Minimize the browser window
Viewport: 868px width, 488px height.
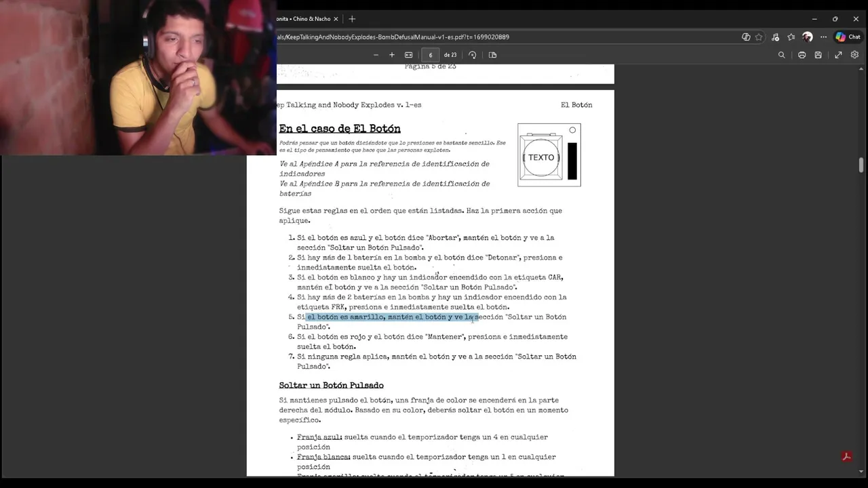click(814, 19)
